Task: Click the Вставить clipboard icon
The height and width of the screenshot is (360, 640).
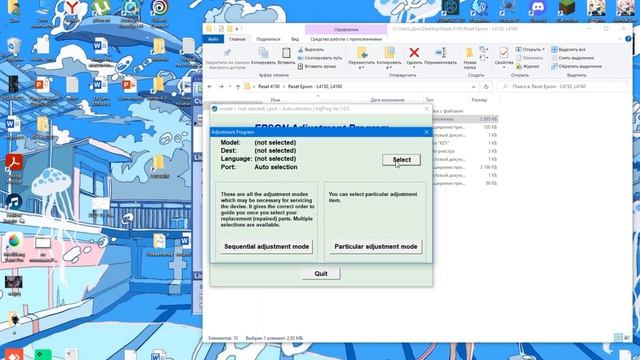Action: tap(286, 53)
